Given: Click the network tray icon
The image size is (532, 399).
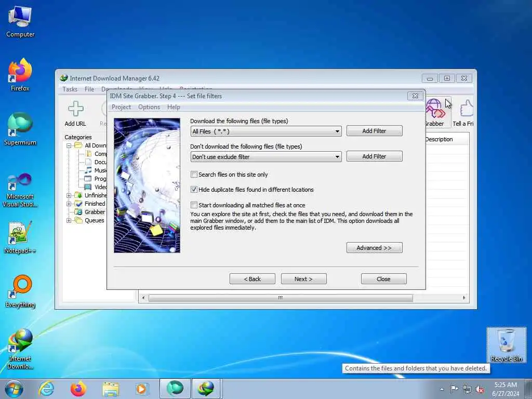Looking at the screenshot, I should [x=467, y=389].
